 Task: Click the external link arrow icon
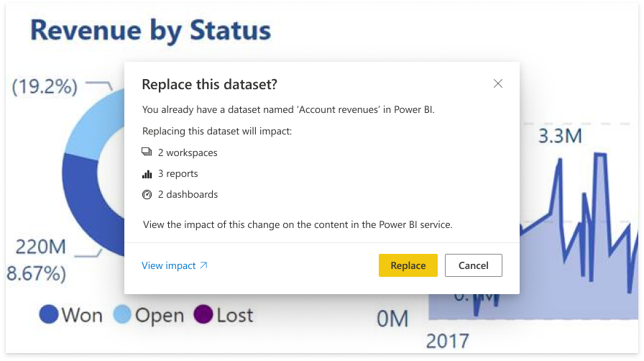coord(203,265)
